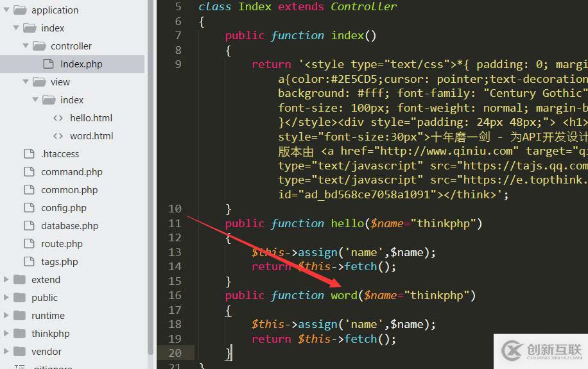Click the thinkphp folder icon
Viewport: 588px width, 369px height.
[x=19, y=333]
